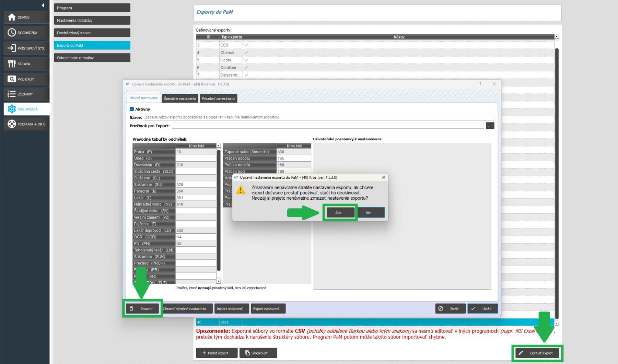Viewport: 618px width, 364px height.
Task: Switch to Špeciálne nastavenia tab
Action: tap(180, 98)
